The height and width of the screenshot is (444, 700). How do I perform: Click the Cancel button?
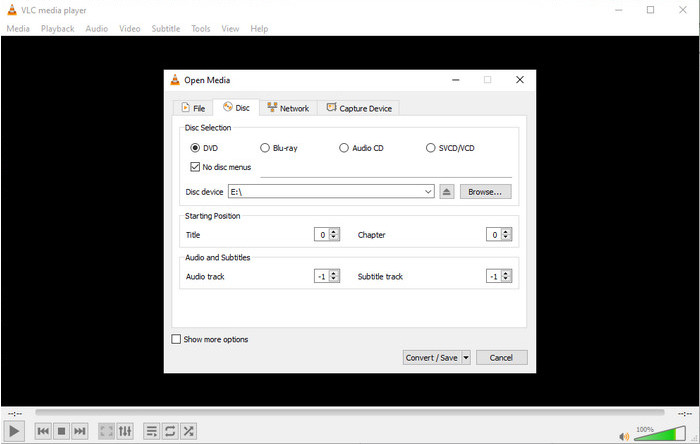point(501,357)
